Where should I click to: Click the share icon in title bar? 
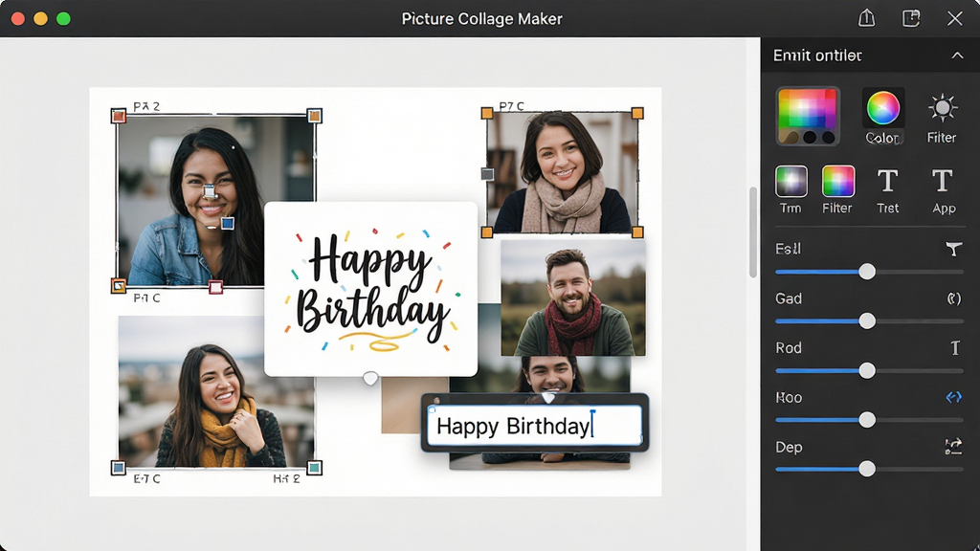click(866, 18)
